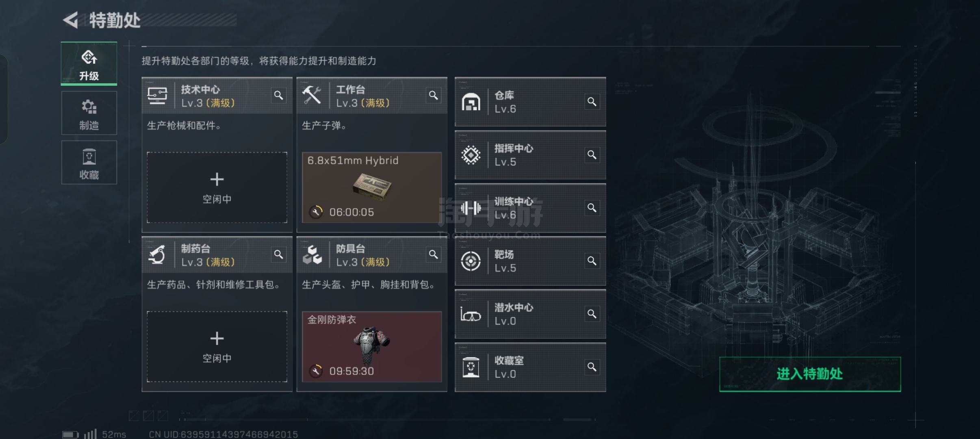Inspect 指挥中心 with its magnifier icon
The image size is (980, 439).
pos(592,155)
